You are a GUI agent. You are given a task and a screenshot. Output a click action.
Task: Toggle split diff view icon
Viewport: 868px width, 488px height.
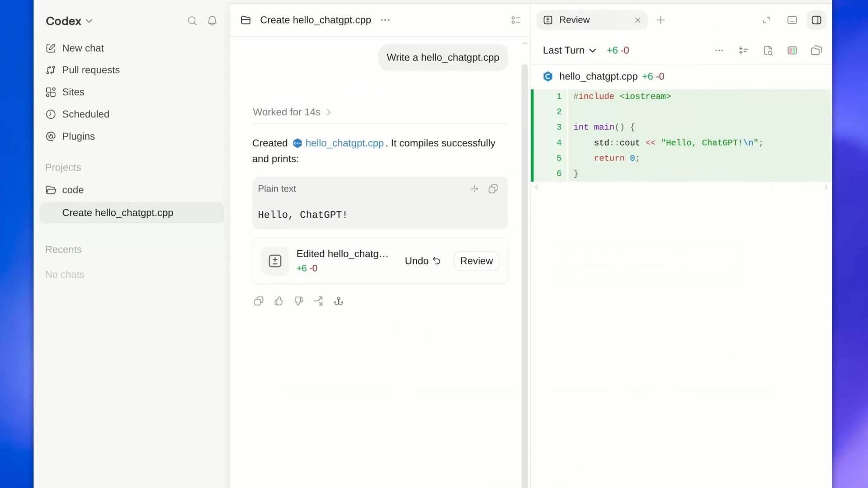792,51
